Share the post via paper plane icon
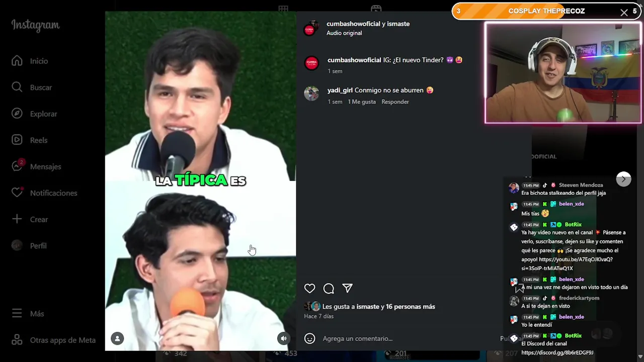Screen dimensions: 644x362 347,288
